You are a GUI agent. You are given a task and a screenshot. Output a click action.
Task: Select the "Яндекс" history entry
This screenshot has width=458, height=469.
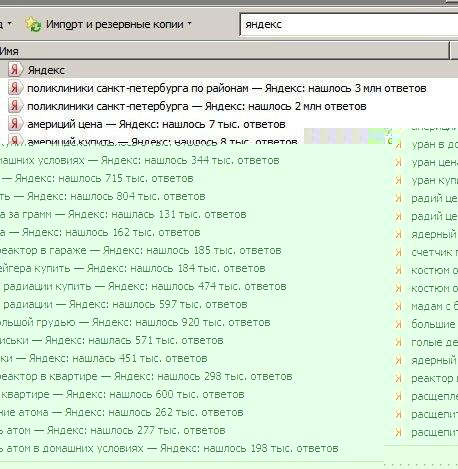click(x=46, y=70)
